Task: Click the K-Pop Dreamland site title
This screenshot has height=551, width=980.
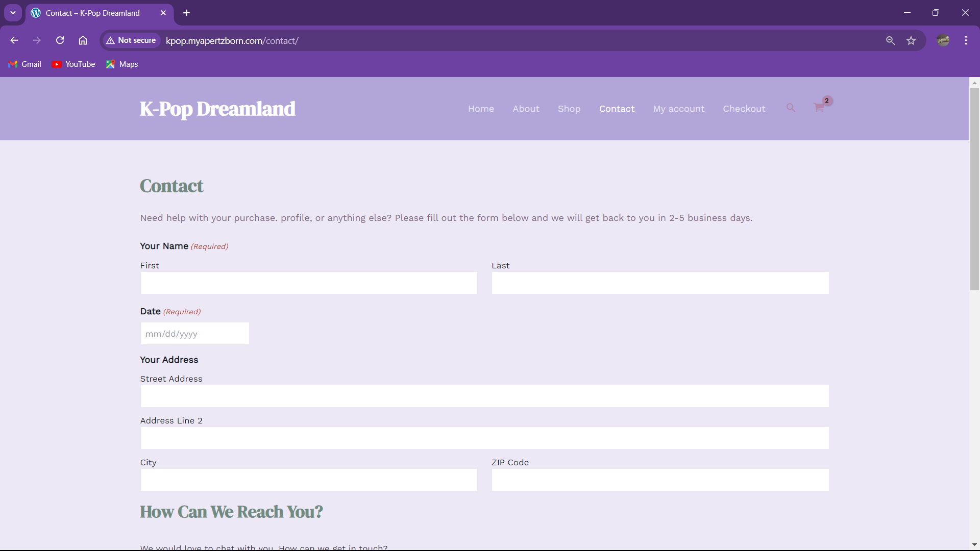Action: coord(217,109)
